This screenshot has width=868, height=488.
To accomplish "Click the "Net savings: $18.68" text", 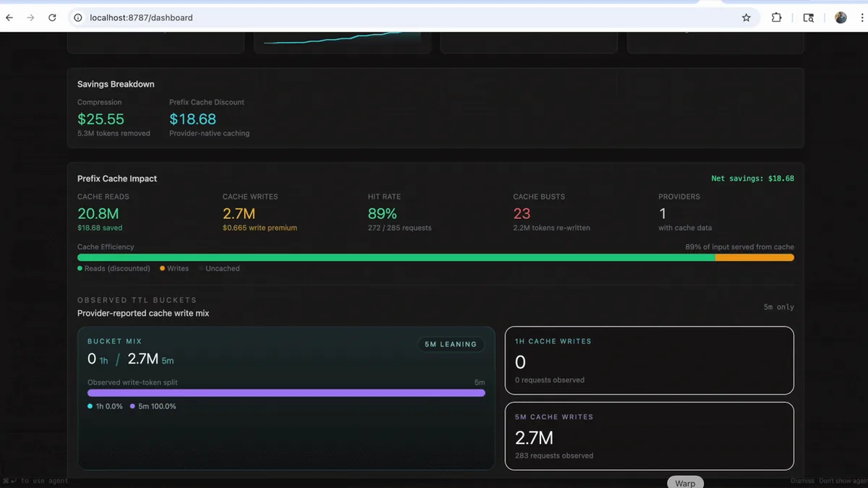I will coord(752,179).
